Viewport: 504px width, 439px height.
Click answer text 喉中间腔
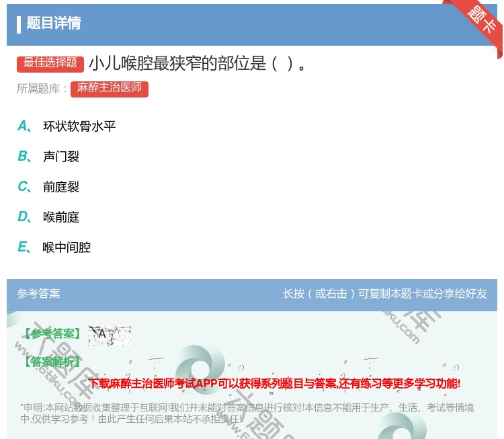(x=67, y=247)
